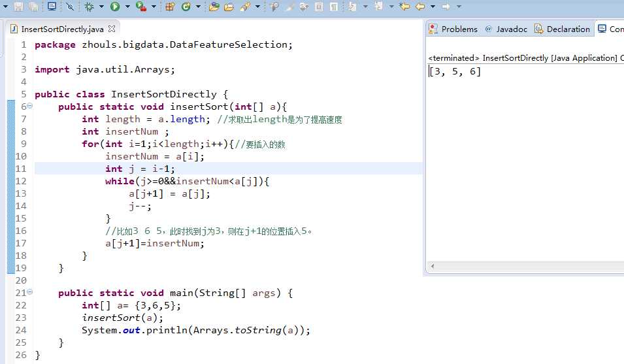624x364 pixels.
Task: Click the 'insertSort(a);' call on line 23
Action: pyautogui.click(x=123, y=318)
